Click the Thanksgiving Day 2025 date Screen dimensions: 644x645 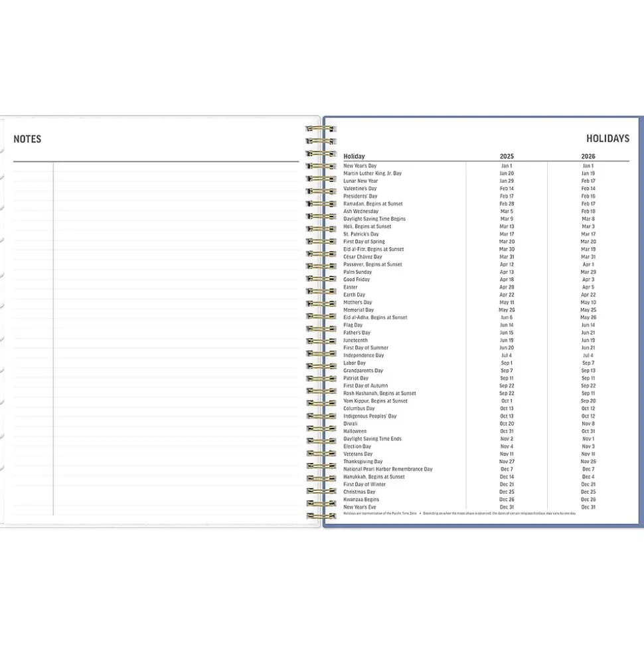coord(507,462)
